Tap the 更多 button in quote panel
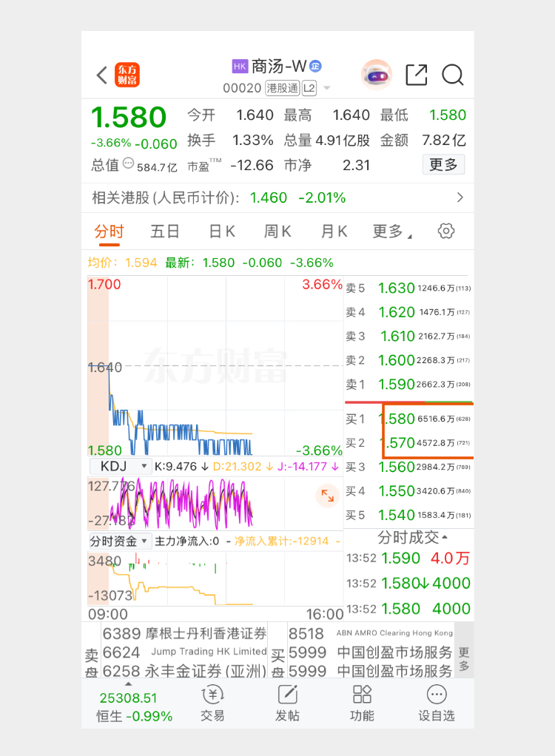 (443, 165)
